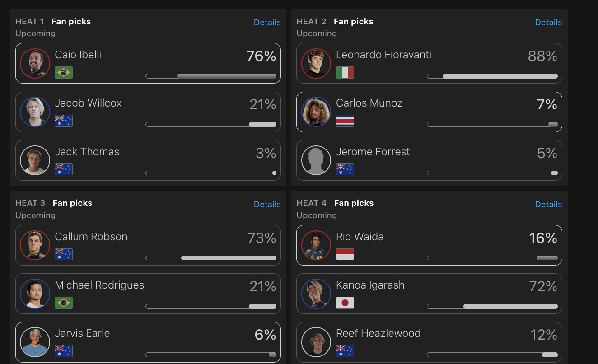Viewport: 598px width, 364px height.
Task: Open Details for Heat 1
Action: coord(267,22)
